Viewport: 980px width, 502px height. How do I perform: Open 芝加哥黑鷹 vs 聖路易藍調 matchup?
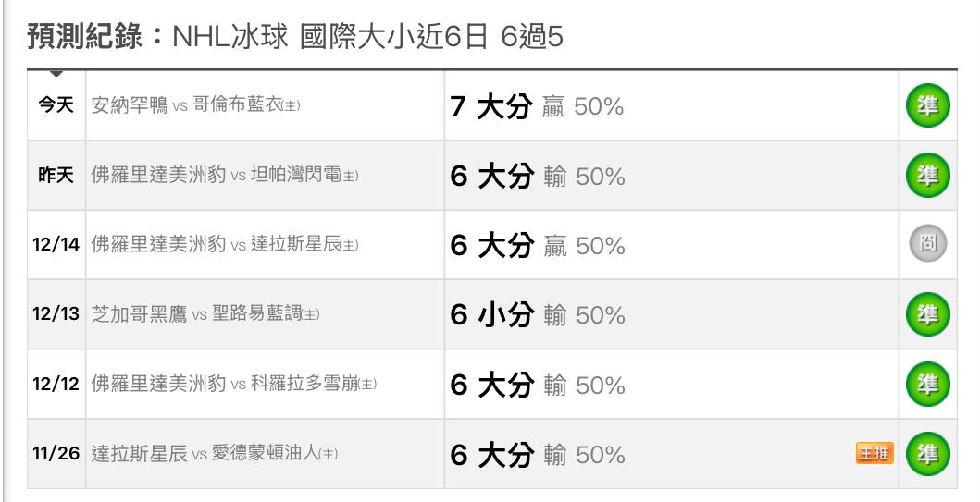[205, 314]
